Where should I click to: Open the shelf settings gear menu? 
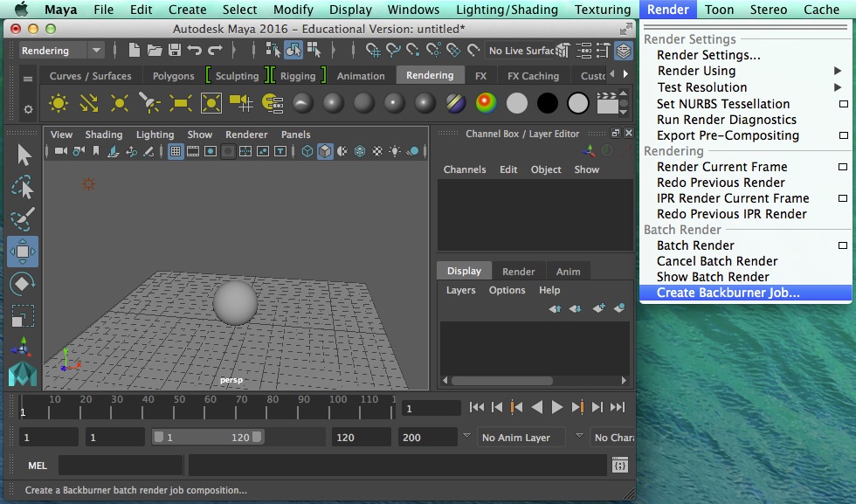click(27, 109)
